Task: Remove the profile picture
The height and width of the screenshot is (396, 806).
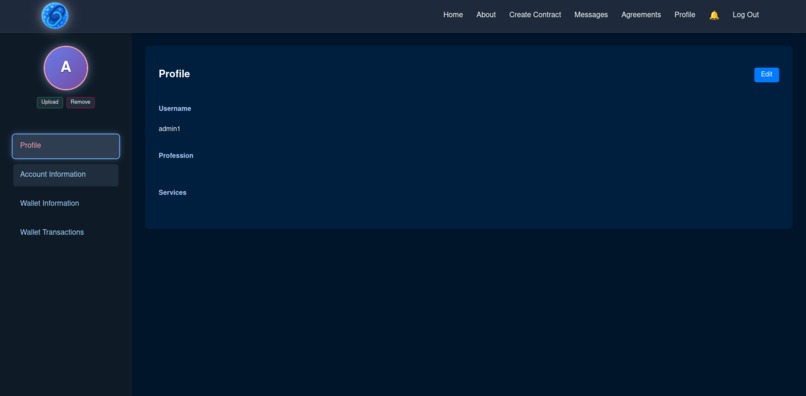Action: pyautogui.click(x=81, y=102)
